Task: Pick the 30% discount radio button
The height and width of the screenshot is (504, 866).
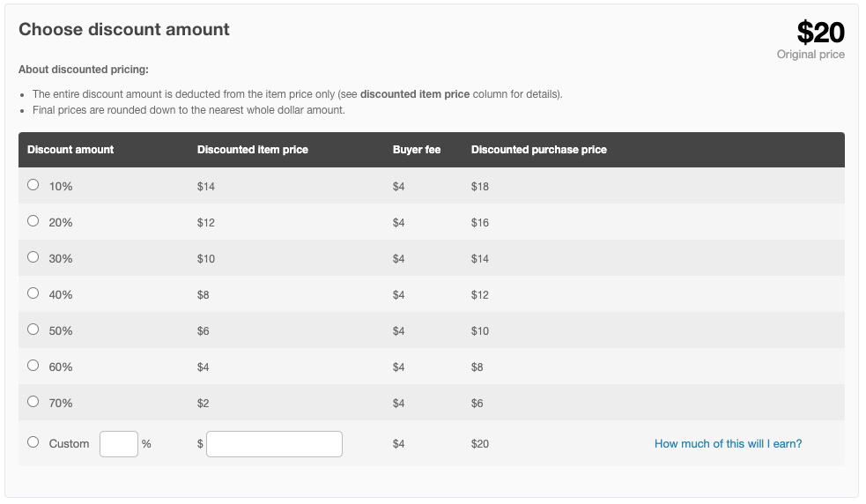Action: [x=33, y=257]
